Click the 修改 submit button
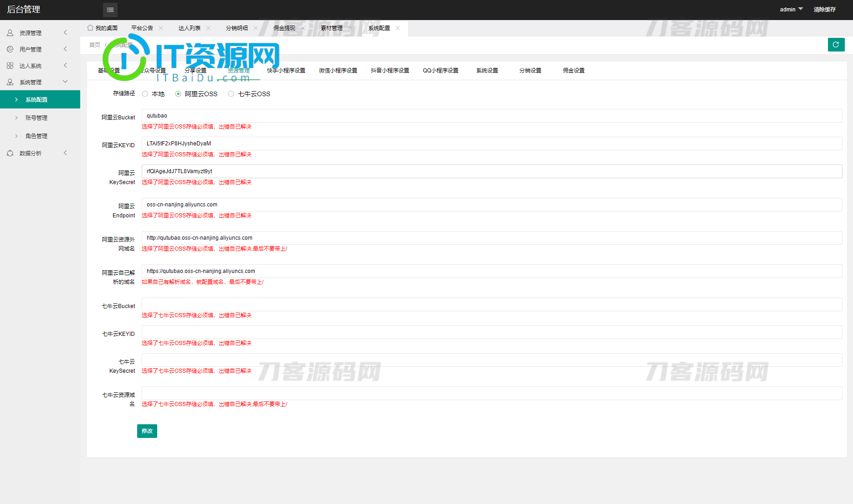This screenshot has width=853, height=504. [147, 431]
